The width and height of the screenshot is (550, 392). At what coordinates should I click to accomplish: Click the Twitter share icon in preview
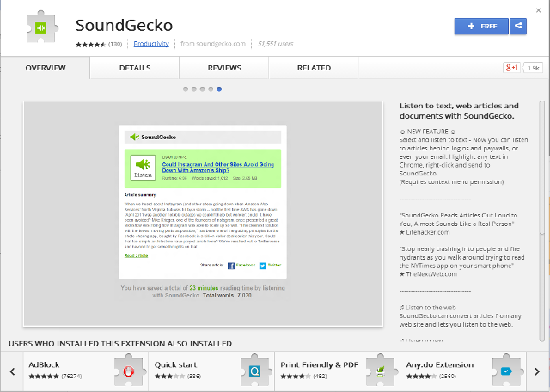click(x=262, y=266)
